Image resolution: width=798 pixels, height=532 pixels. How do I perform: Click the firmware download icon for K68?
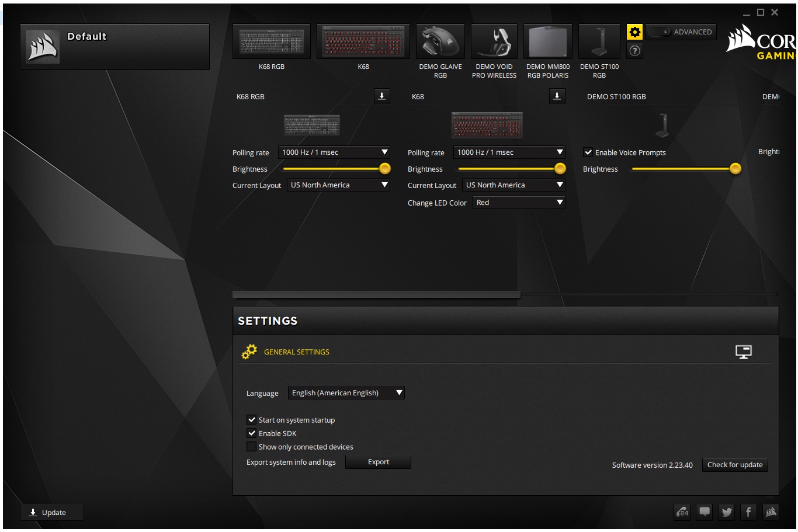(557, 96)
